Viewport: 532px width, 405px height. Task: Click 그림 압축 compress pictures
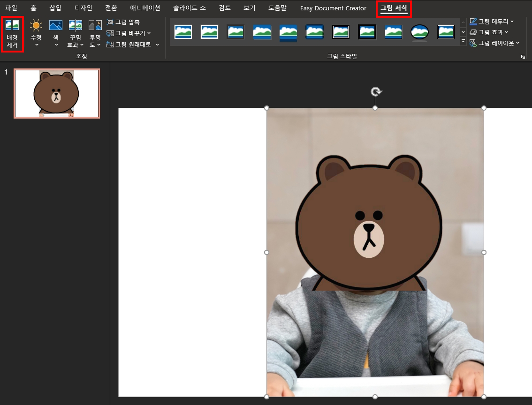tap(123, 22)
